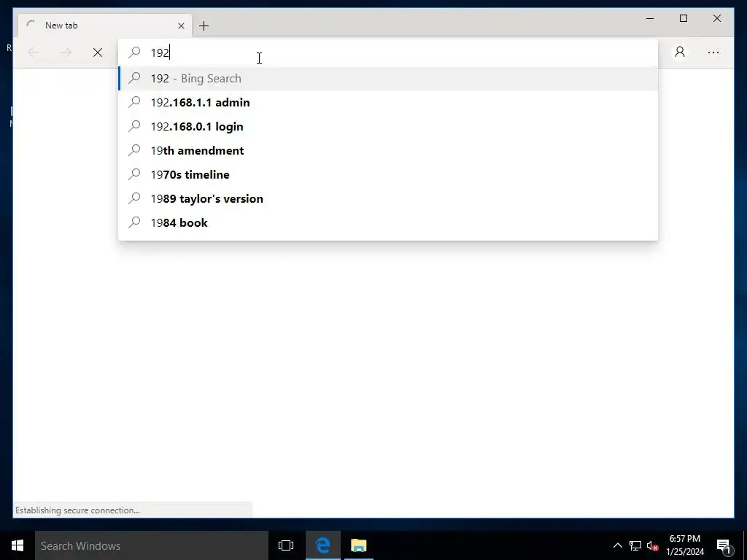
Task: Show hidden tray icons chevron
Action: (617, 545)
